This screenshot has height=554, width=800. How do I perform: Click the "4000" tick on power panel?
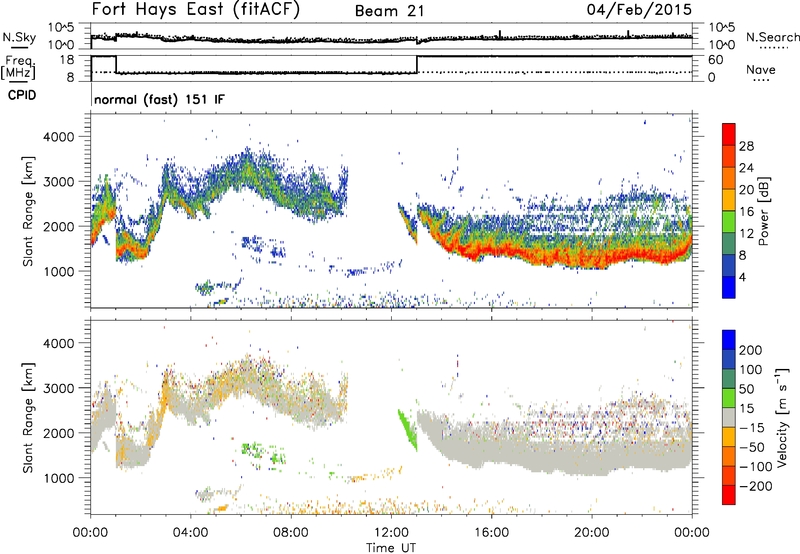coord(58,137)
